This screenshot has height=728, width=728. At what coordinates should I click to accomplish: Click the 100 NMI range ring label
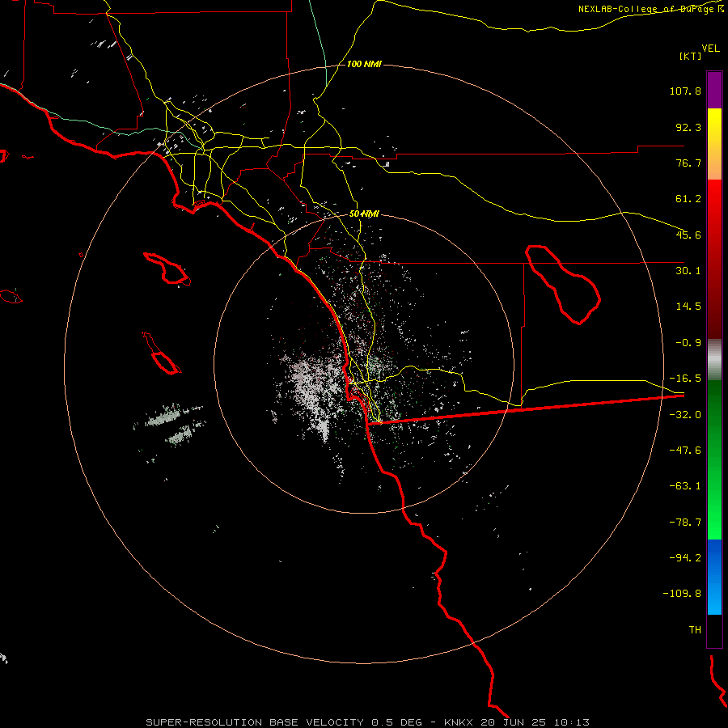pos(364,64)
